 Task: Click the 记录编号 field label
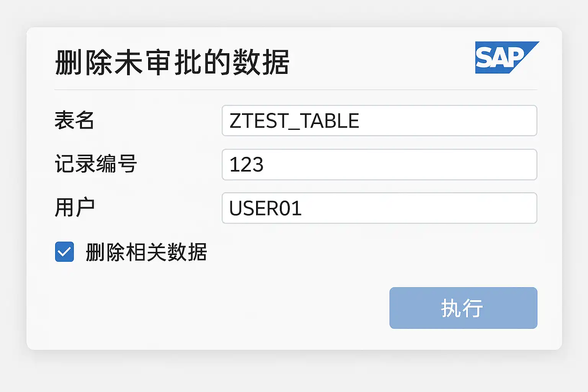pos(96,164)
